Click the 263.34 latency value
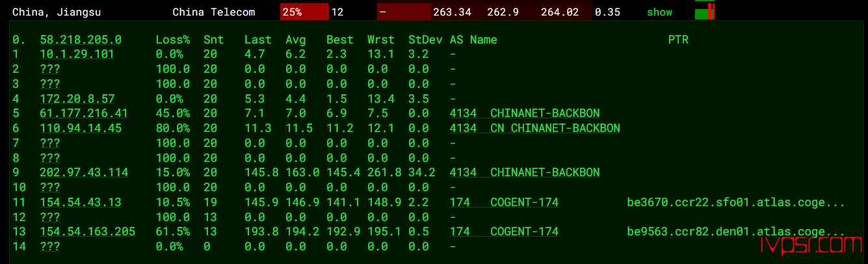The height and width of the screenshot is (264, 868). pyautogui.click(x=452, y=12)
